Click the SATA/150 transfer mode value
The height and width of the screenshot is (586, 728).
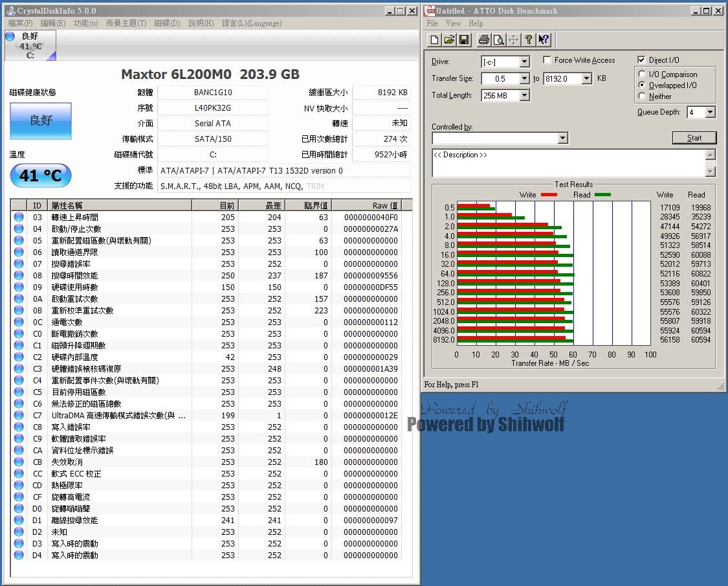pos(213,139)
